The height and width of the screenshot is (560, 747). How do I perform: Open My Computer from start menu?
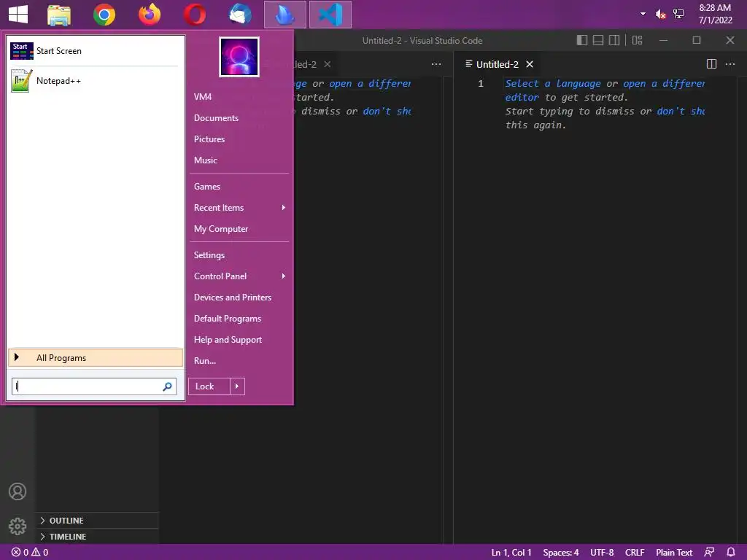click(220, 229)
